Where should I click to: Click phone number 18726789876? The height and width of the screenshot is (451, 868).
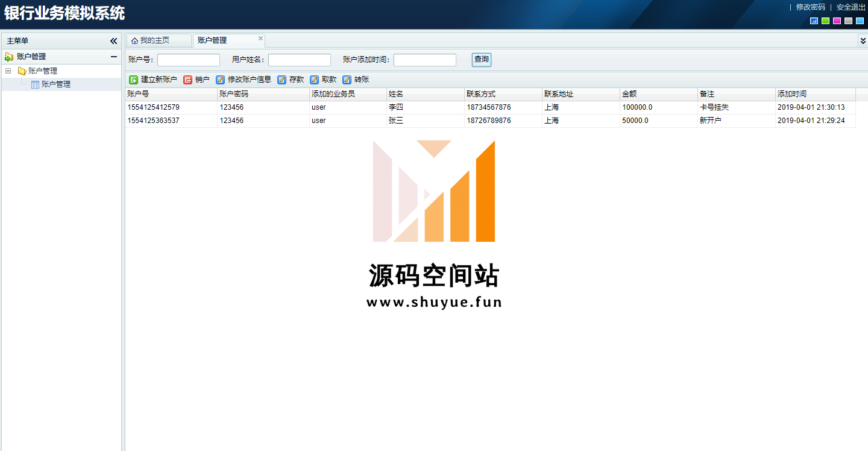489,121
